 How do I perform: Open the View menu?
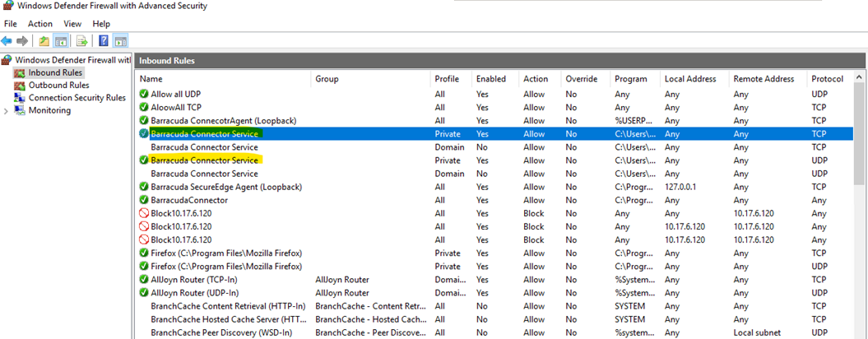72,24
